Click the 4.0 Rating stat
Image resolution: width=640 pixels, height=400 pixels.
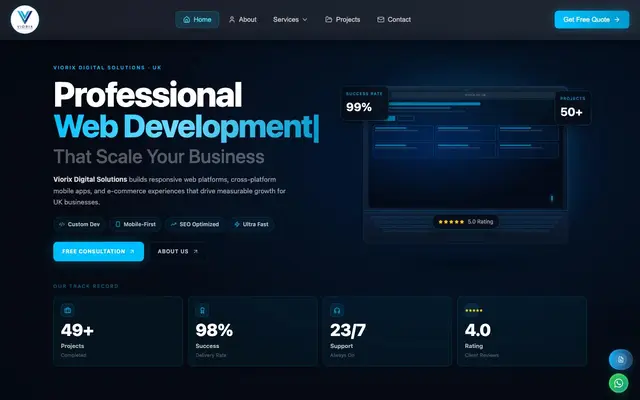(x=522, y=331)
